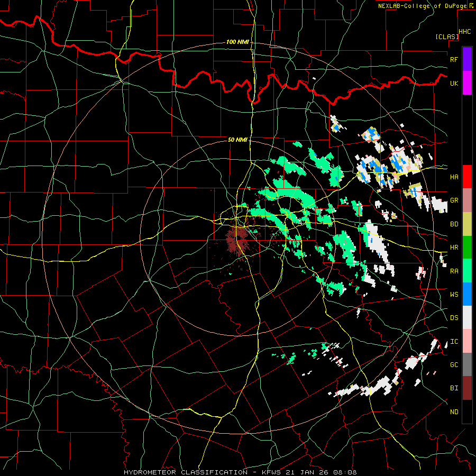Click the HHC product code label
Screen dimensions: 476x476
click(x=464, y=32)
